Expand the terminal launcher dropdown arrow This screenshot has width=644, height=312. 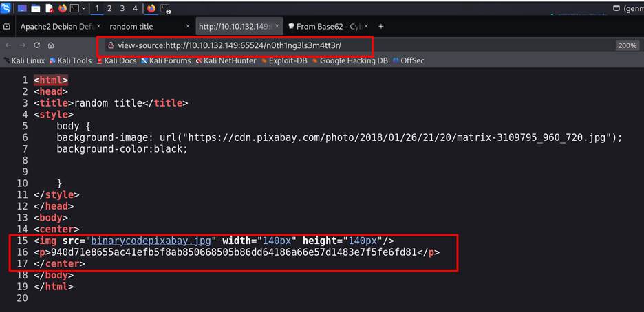[83, 8]
